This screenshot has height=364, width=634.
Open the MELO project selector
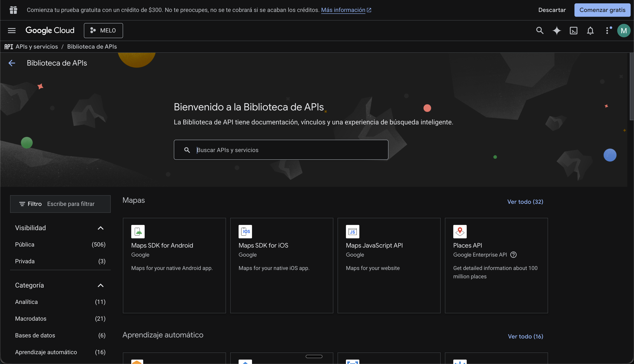coord(103,30)
